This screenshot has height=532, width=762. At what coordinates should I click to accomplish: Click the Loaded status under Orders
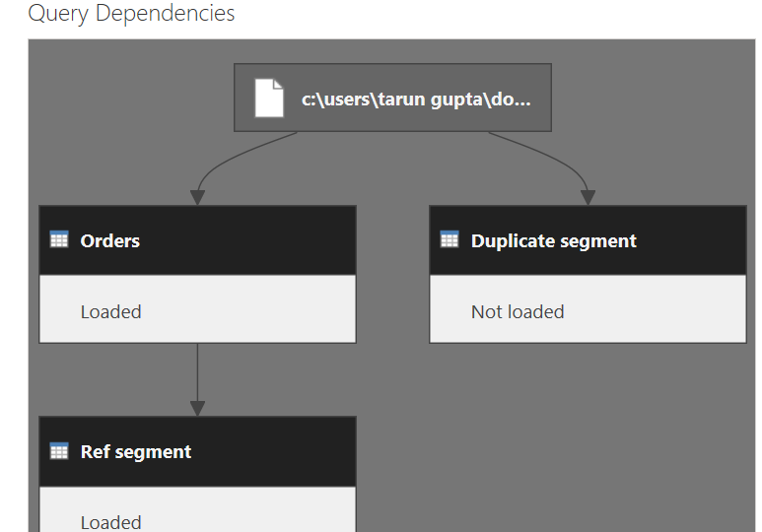pos(110,311)
